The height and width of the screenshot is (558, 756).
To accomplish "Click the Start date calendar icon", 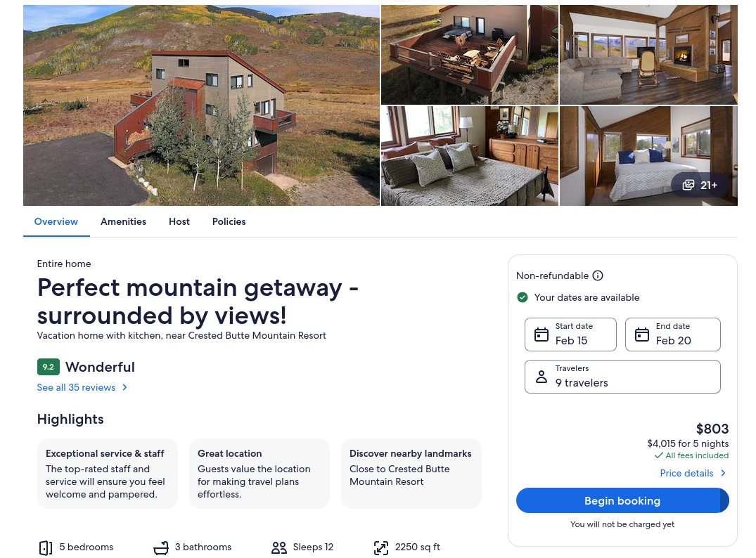I will (542, 335).
